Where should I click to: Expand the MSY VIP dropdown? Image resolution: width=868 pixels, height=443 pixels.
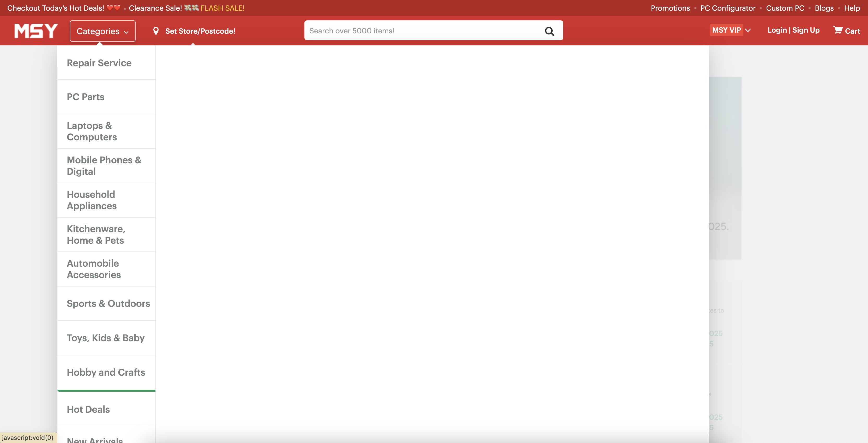click(x=730, y=30)
